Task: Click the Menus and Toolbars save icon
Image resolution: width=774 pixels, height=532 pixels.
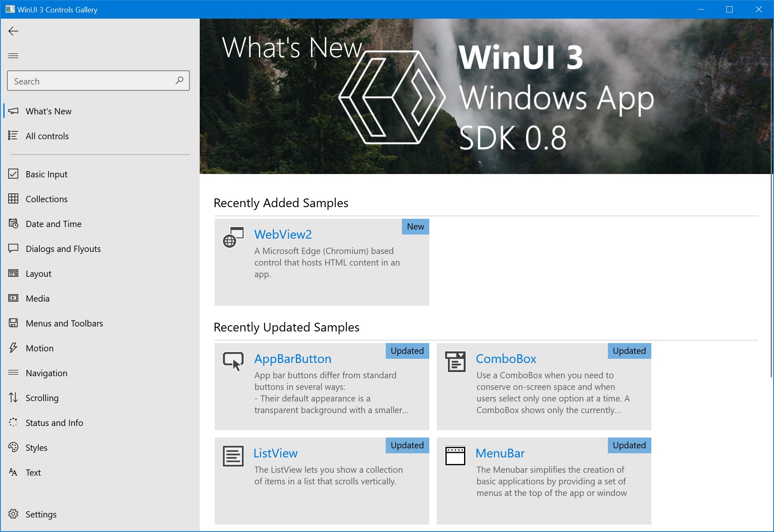Action: click(x=13, y=323)
